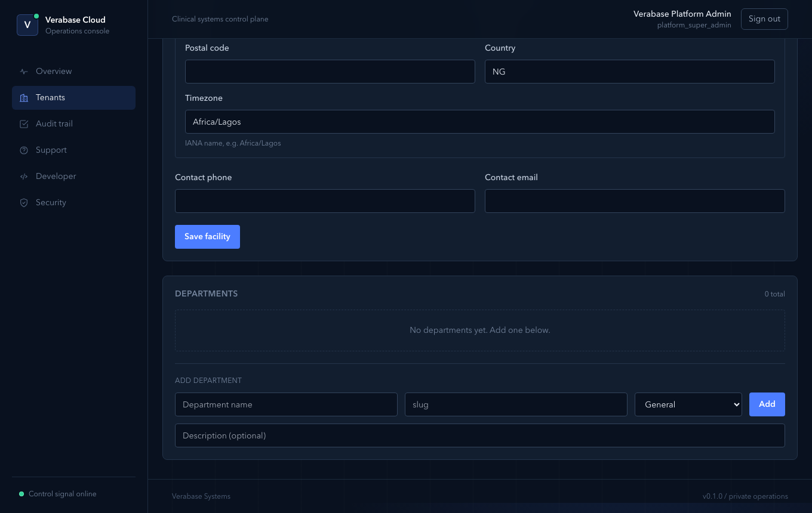The height and width of the screenshot is (513, 812).
Task: Click the Timezone field with Africa/Lagos
Action: [x=480, y=122]
